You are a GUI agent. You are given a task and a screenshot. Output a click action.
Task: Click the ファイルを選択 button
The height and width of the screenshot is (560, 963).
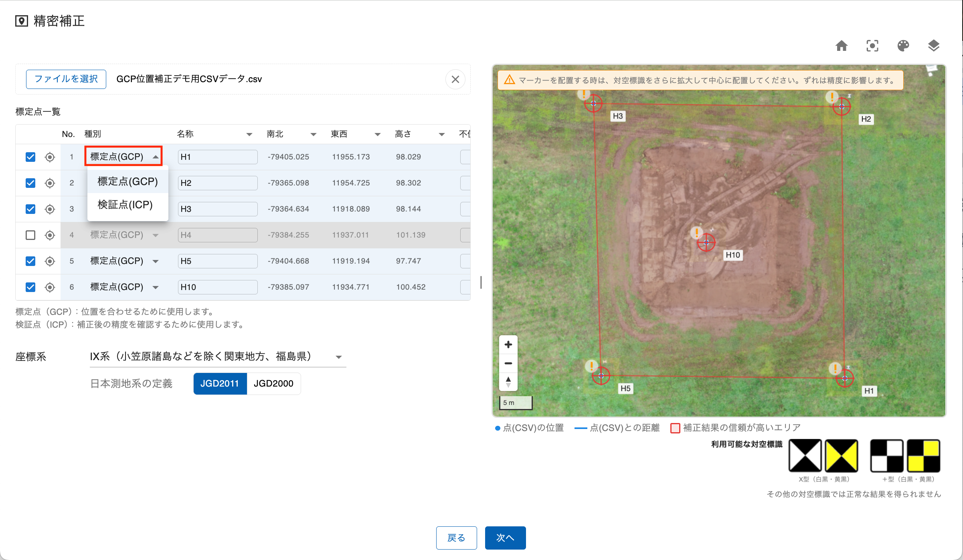(66, 79)
